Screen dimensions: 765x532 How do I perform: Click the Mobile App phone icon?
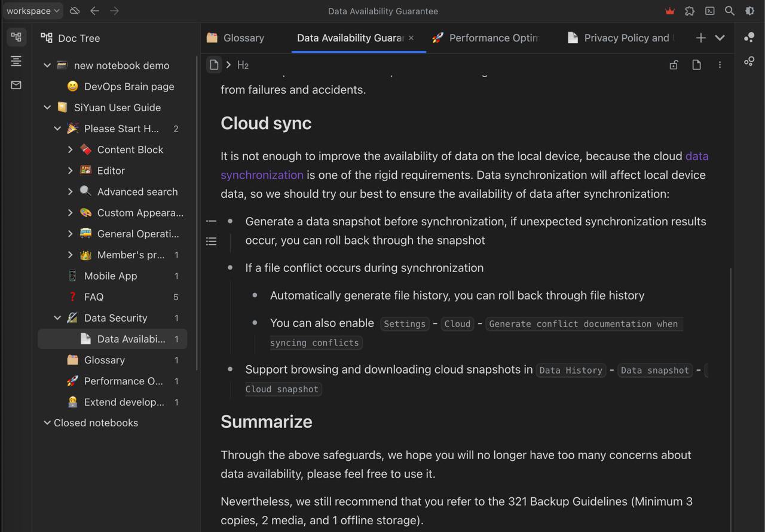[x=72, y=276]
